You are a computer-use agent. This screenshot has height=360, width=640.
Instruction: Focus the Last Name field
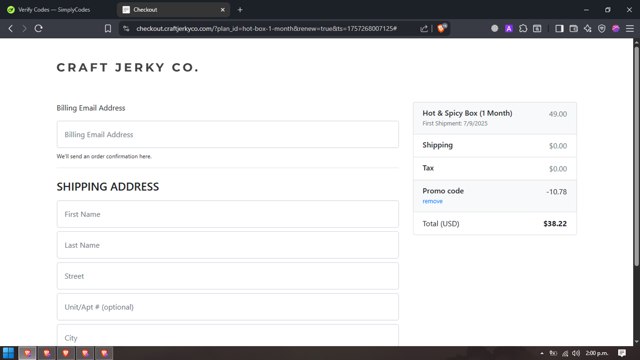click(228, 245)
